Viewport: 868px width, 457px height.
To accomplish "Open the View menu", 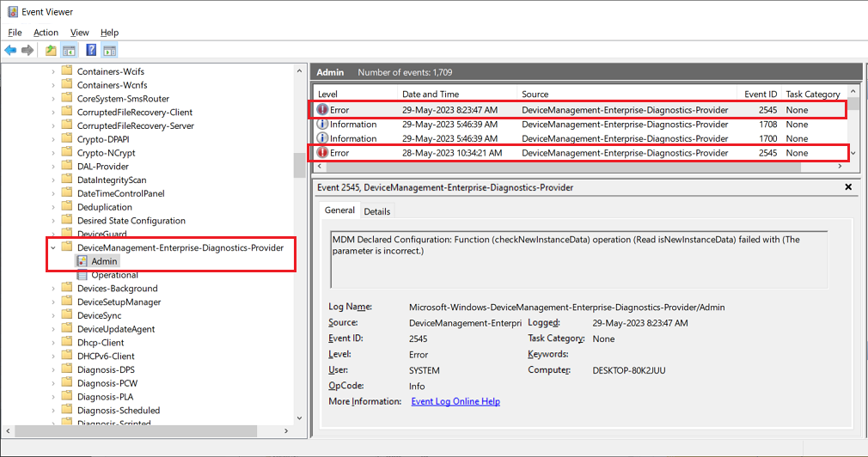I will coord(79,33).
